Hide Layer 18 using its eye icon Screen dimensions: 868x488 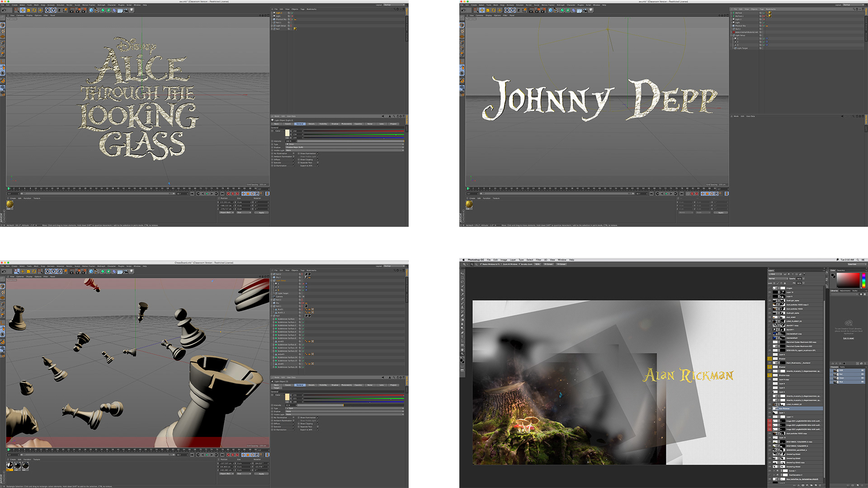[x=770, y=292]
